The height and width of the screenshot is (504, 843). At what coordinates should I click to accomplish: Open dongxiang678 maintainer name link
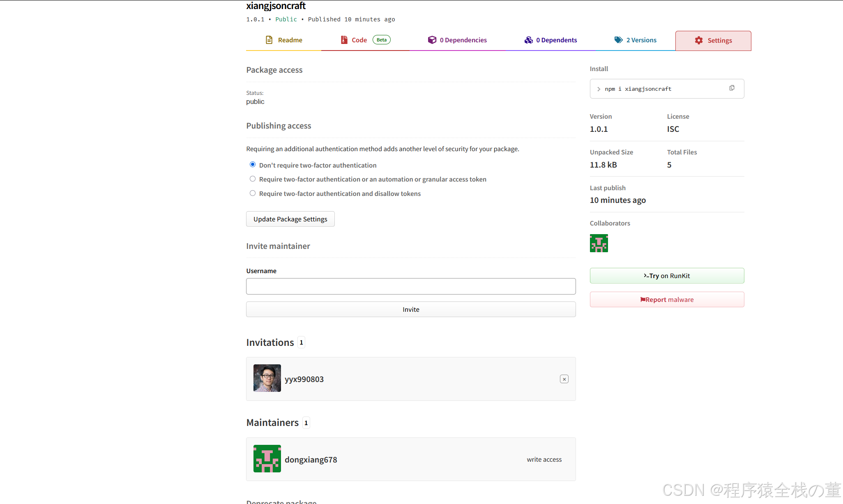pyautogui.click(x=311, y=460)
